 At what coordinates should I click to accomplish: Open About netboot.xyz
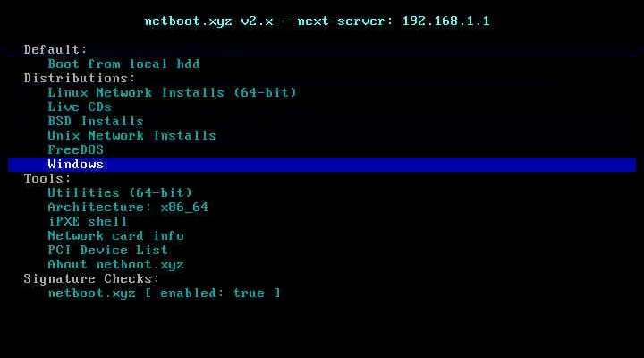pos(115,265)
